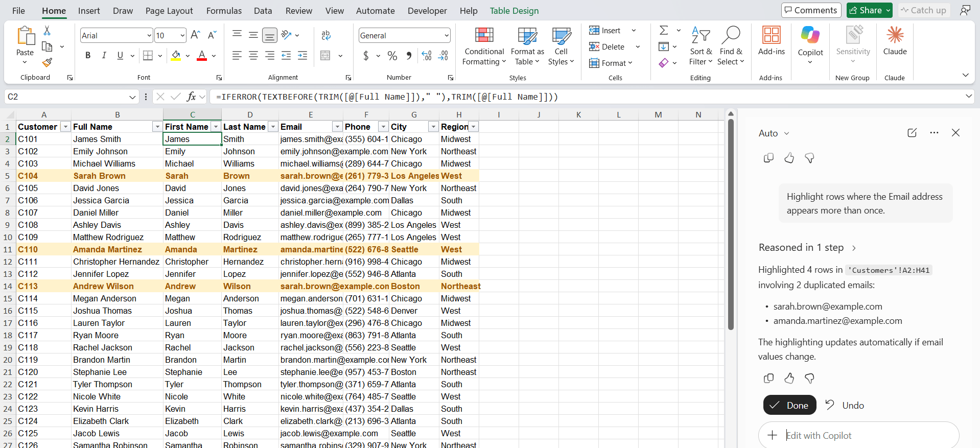Toggle Italic formatting

pyautogui.click(x=104, y=55)
